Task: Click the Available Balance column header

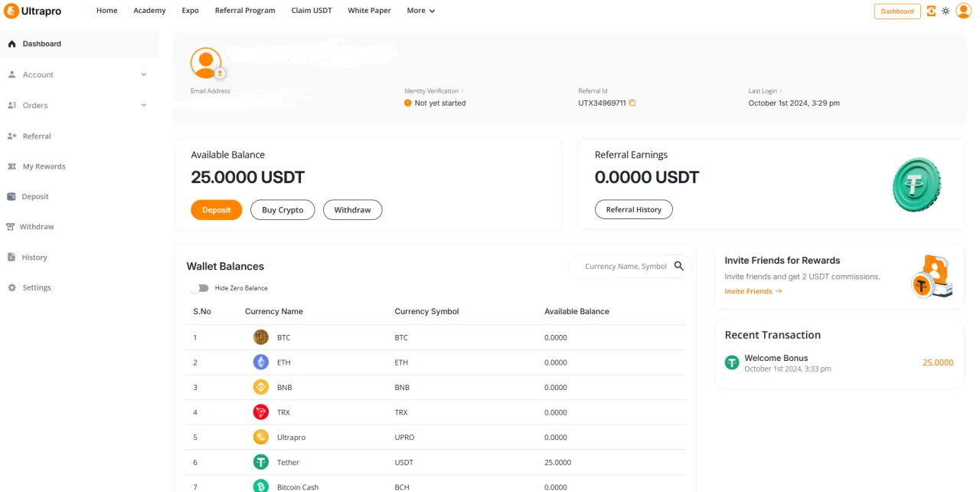Action: tap(577, 311)
